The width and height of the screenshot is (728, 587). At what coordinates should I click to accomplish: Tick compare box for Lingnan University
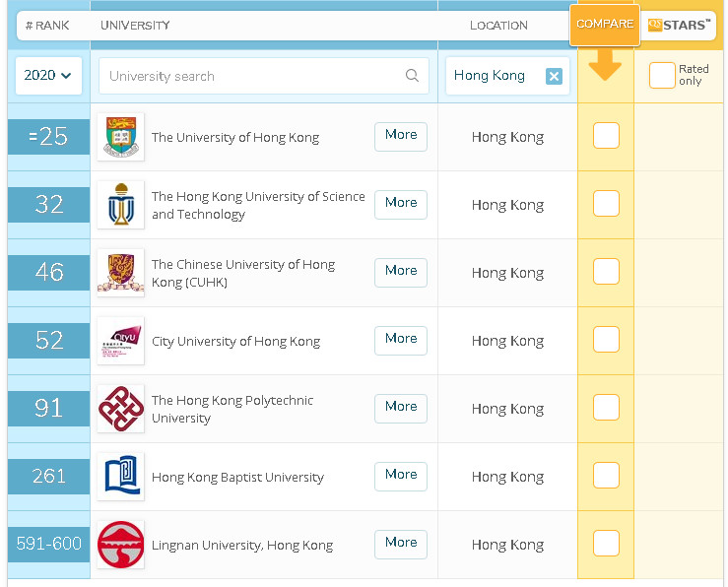click(x=606, y=543)
